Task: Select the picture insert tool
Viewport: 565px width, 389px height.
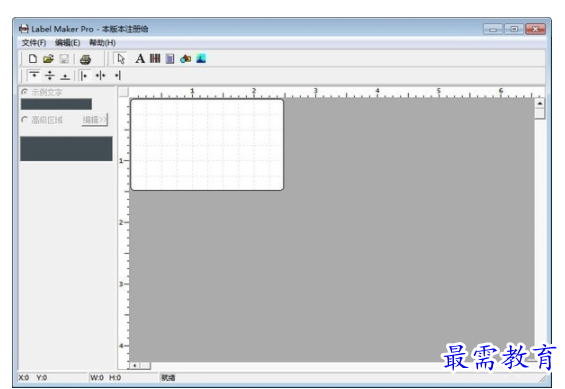Action: coord(201,58)
